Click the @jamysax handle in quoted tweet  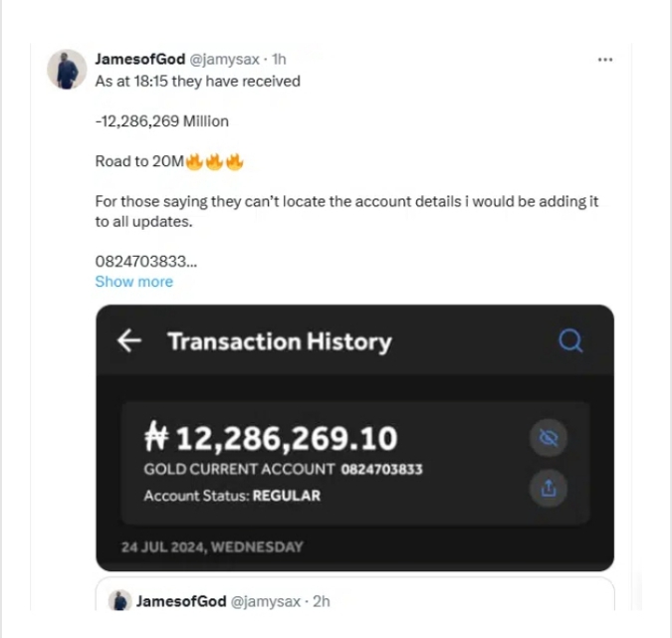(267, 601)
